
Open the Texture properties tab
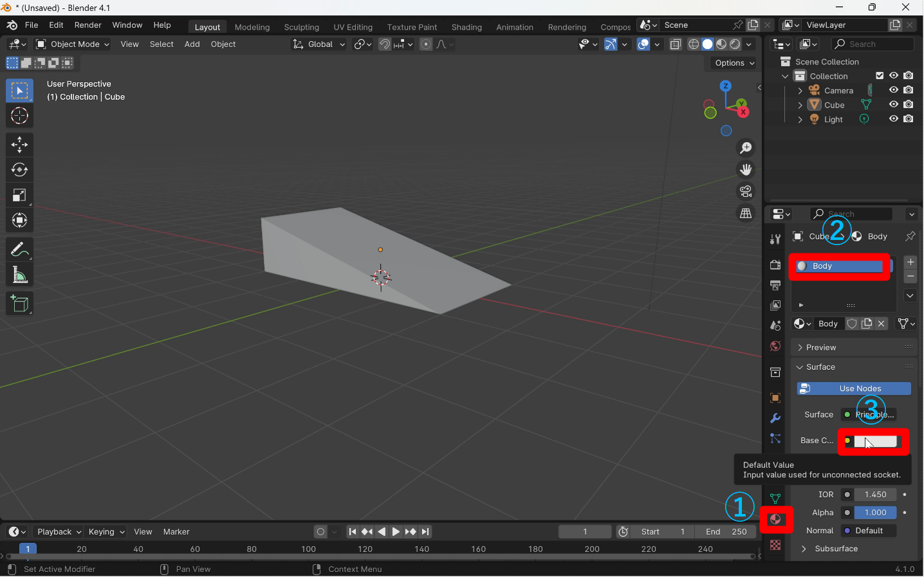[x=775, y=545]
